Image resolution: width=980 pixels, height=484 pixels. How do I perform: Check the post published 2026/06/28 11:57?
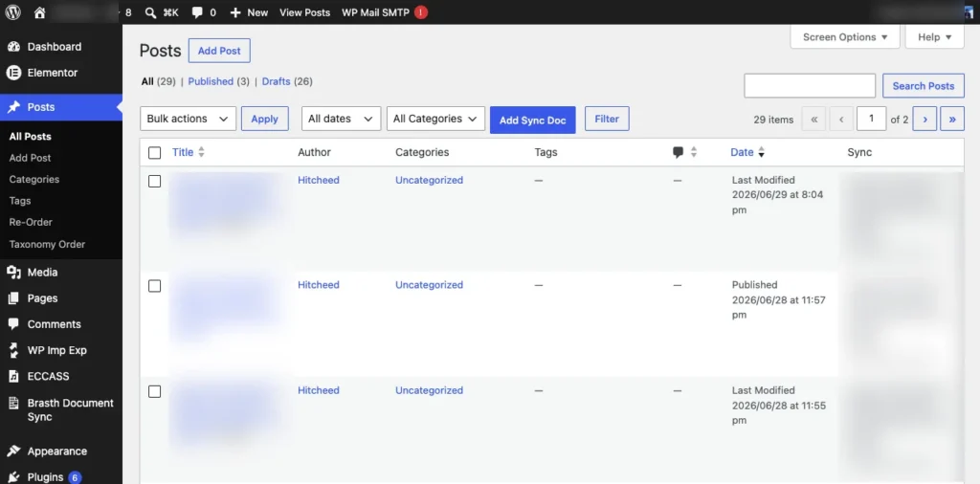pos(154,286)
